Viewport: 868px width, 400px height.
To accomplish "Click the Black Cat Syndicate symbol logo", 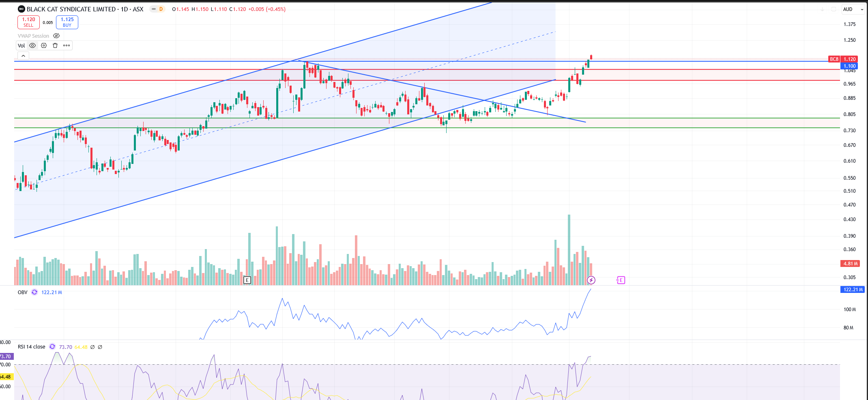I will (21, 9).
